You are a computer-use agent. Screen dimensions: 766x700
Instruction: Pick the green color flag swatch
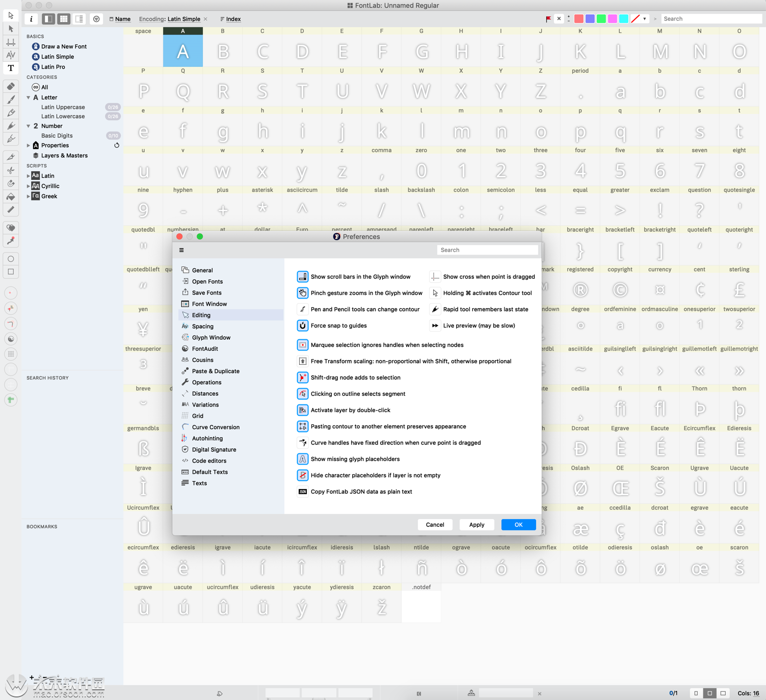(601, 19)
